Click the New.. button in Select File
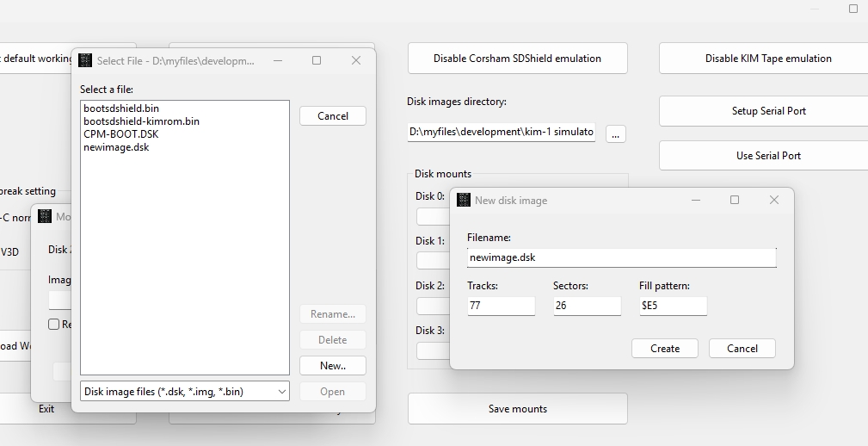This screenshot has width=868, height=446. 332,365
